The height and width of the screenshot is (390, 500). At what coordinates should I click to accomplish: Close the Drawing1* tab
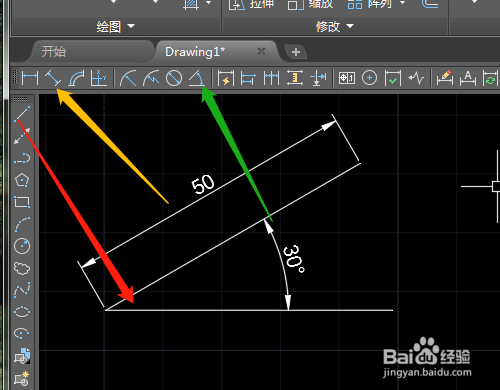click(x=261, y=51)
